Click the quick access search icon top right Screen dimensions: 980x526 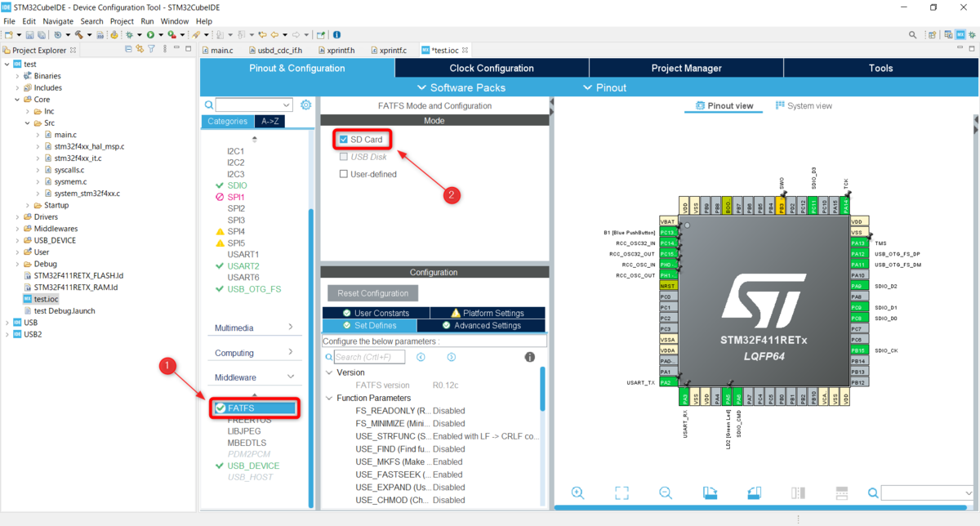913,35
